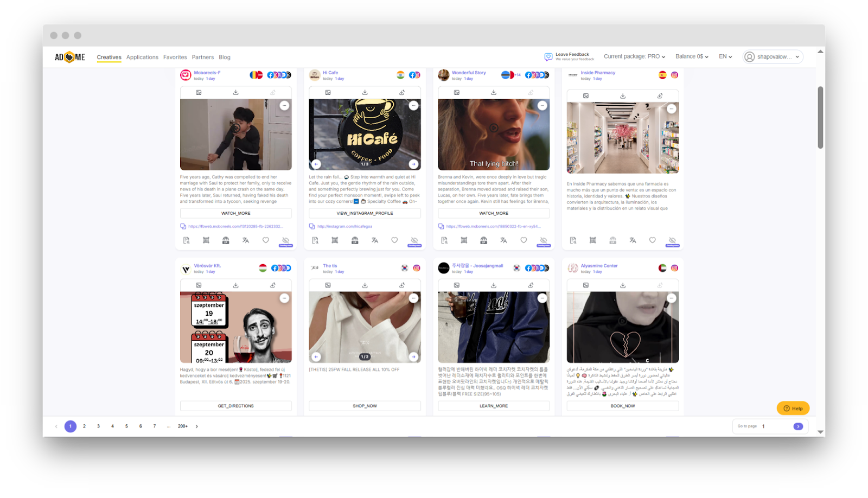The width and height of the screenshot is (868, 498).
Task: Expand the Current package: PRO dropdown
Action: pyautogui.click(x=634, y=56)
